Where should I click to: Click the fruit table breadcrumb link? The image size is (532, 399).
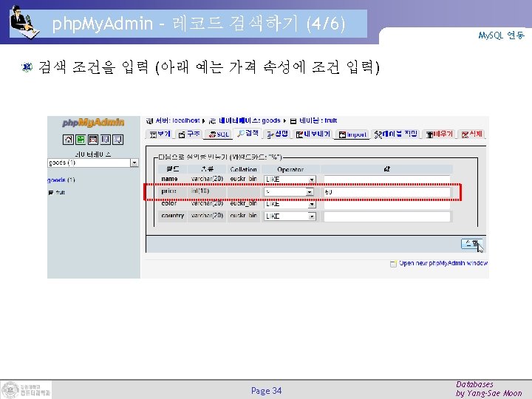(318, 120)
